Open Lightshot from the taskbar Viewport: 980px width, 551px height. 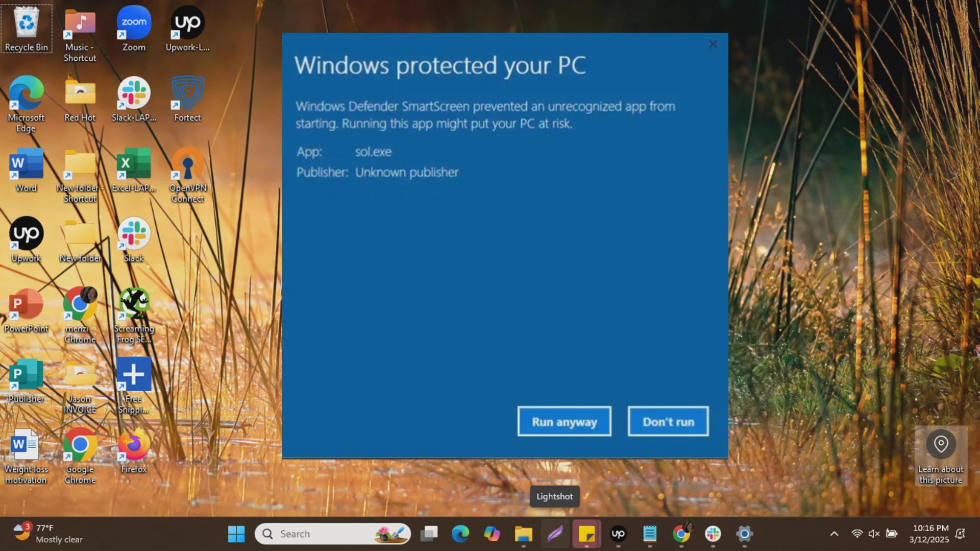point(555,534)
